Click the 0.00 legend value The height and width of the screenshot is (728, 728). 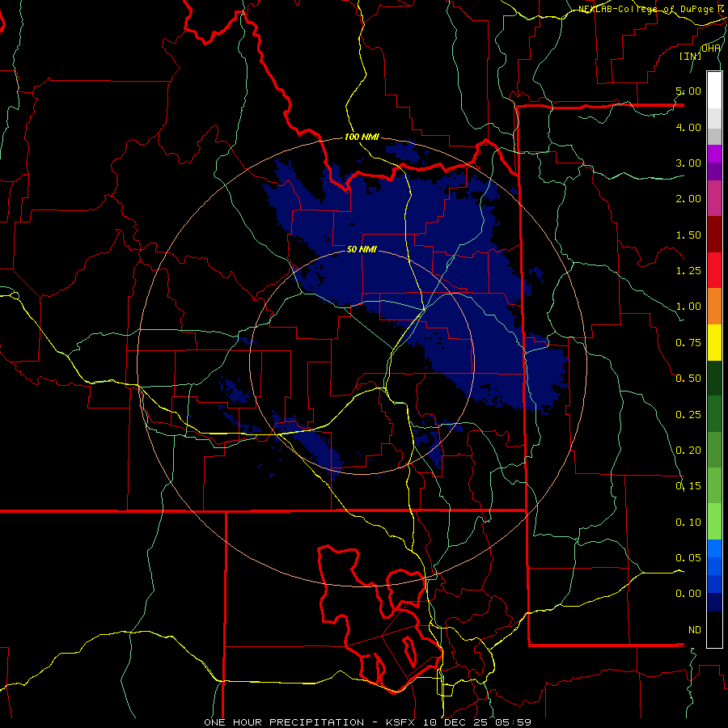click(688, 594)
